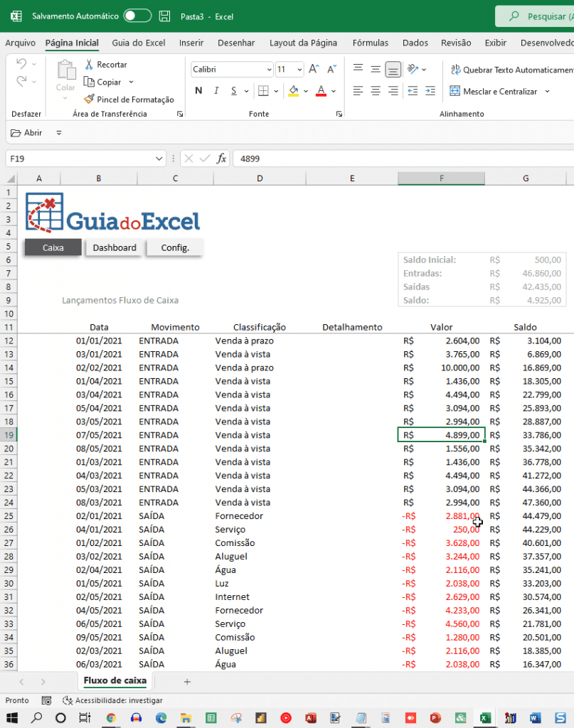The image size is (574, 728).
Task: Select column G header
Action: pos(526,178)
